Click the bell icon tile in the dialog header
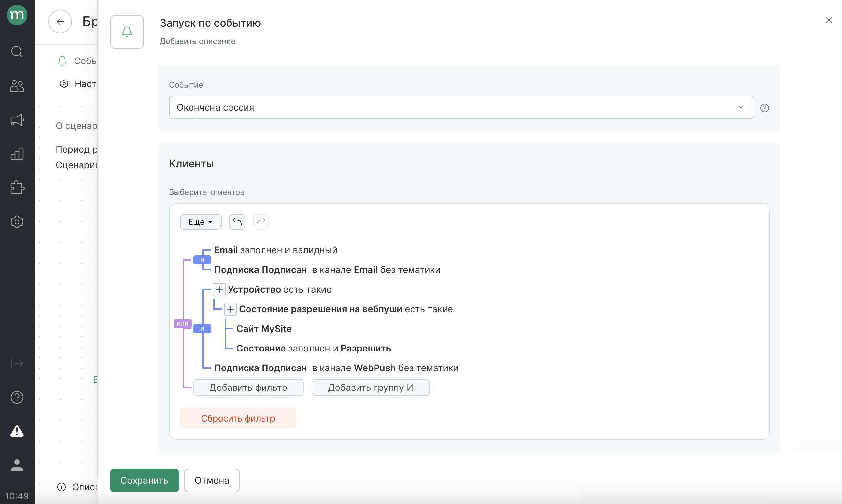The width and height of the screenshot is (842, 504). click(127, 32)
